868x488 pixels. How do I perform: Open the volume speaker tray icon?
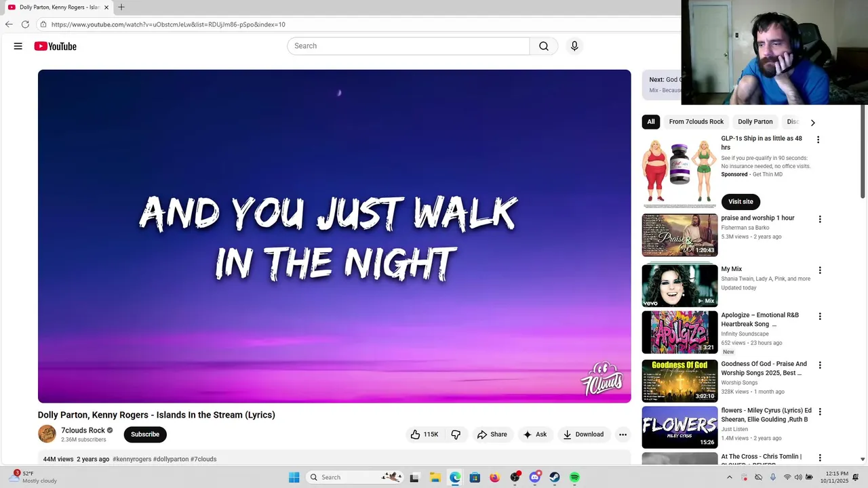(799, 477)
